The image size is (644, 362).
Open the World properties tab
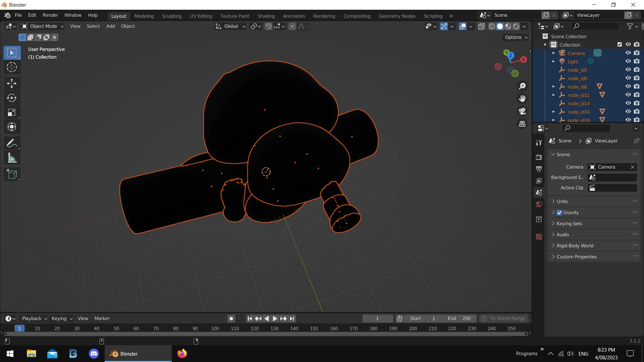click(539, 204)
